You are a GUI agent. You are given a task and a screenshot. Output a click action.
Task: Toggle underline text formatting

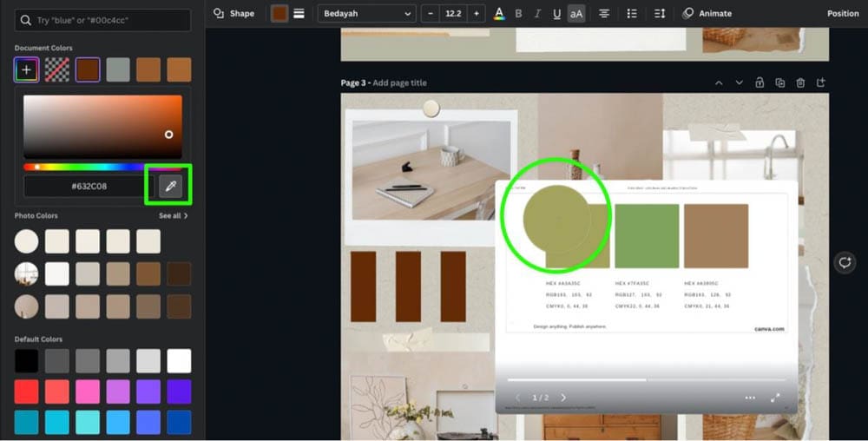coord(556,14)
